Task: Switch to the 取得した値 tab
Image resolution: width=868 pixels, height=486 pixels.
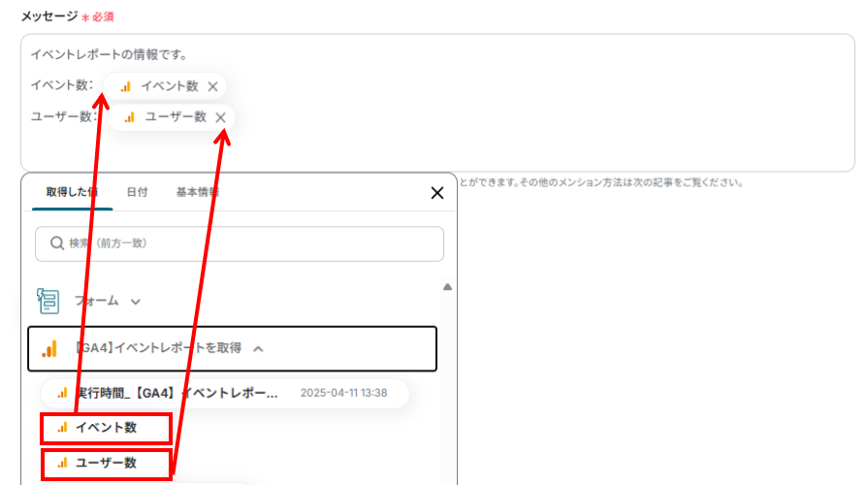Action: point(72,192)
